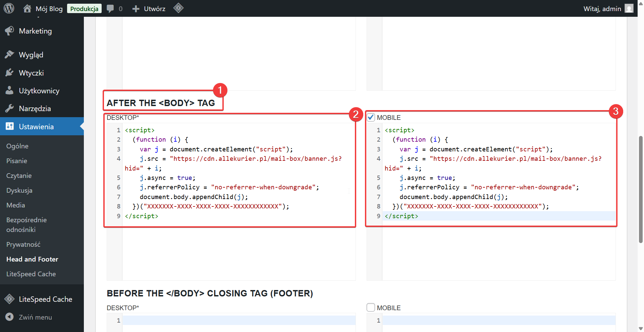Image resolution: width=644 pixels, height=332 pixels.
Task: Open Head and Footer settings page
Action: click(32, 259)
